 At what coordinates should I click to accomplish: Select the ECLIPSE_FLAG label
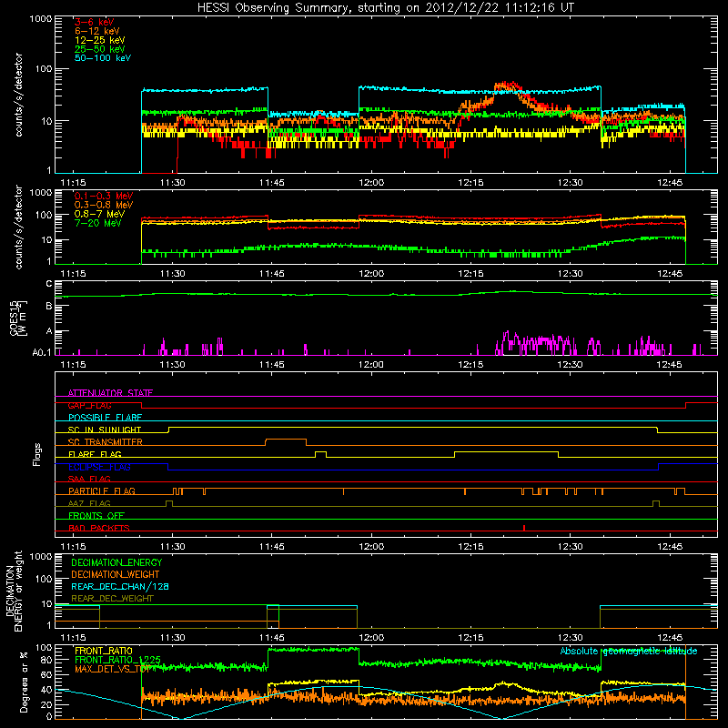click(99, 467)
